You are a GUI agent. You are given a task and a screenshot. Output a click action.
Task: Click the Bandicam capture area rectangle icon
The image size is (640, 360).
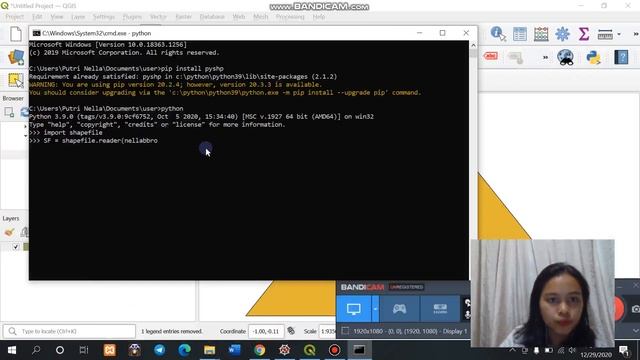[345, 331]
